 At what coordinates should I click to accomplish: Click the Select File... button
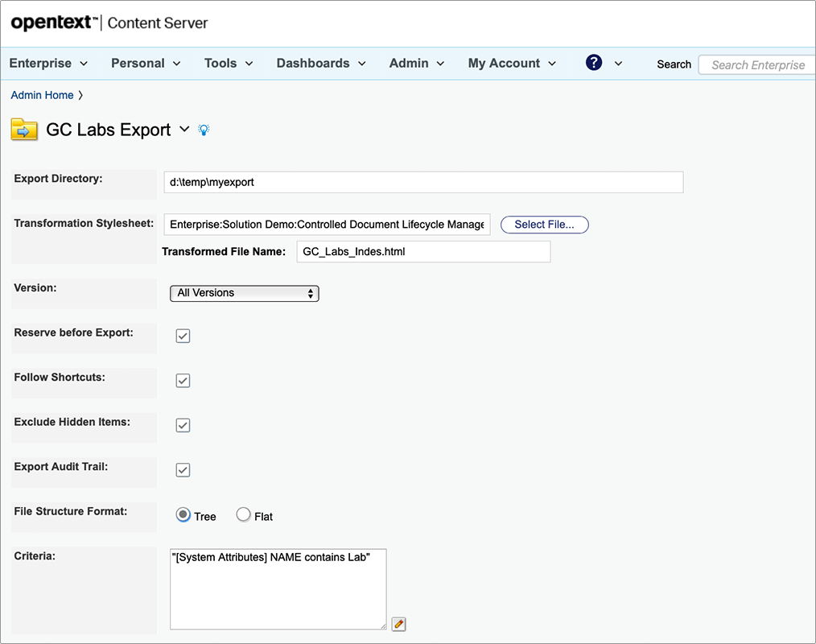[544, 225]
